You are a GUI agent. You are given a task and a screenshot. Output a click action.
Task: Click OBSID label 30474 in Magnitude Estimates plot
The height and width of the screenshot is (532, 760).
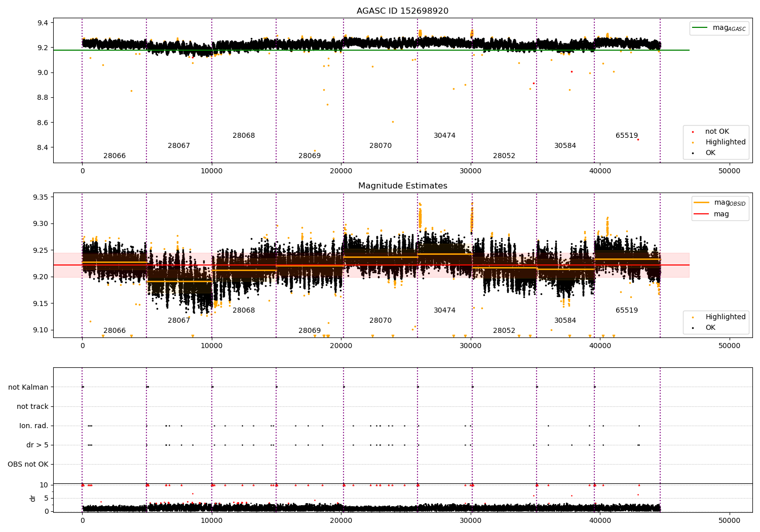pos(444,311)
